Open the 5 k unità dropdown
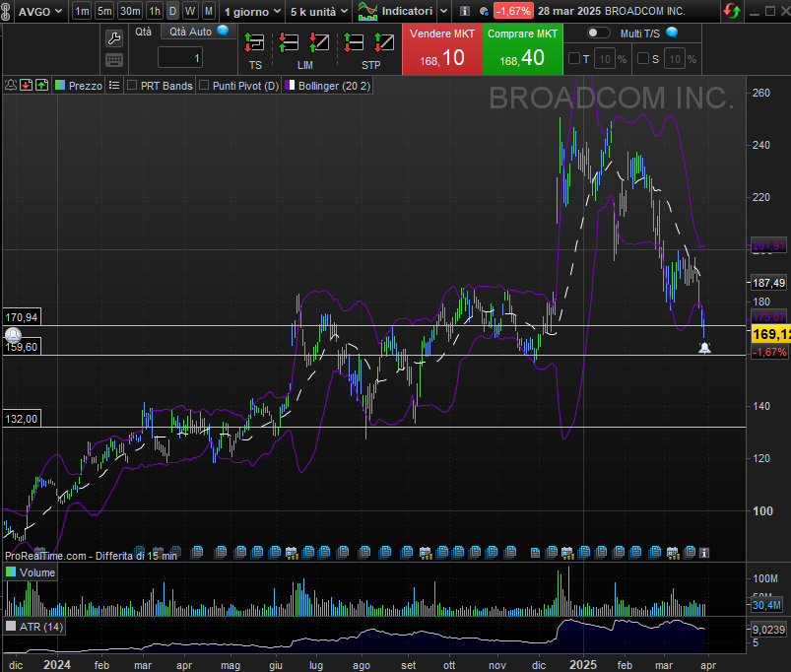 click(x=319, y=11)
